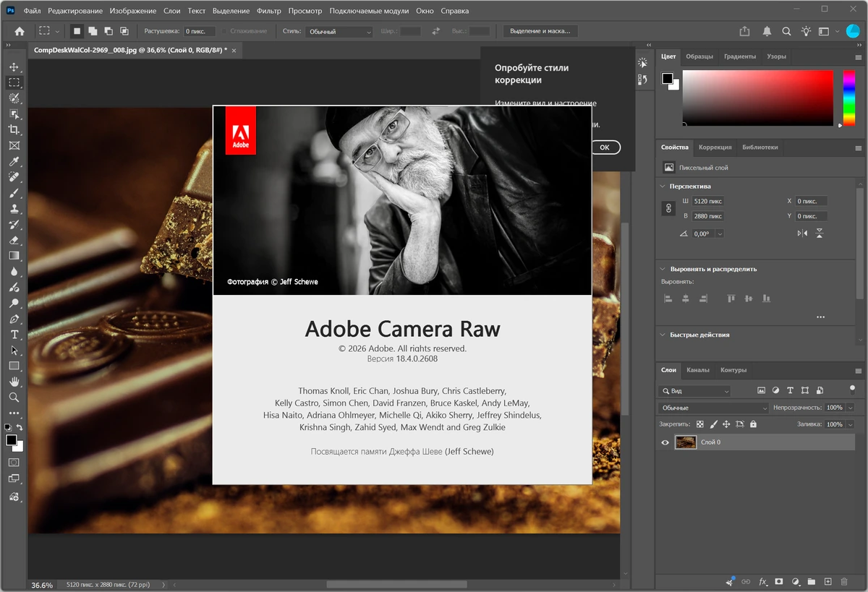Image resolution: width=868 pixels, height=592 pixels.
Task: Create a new group folder icon
Action: pyautogui.click(x=811, y=581)
